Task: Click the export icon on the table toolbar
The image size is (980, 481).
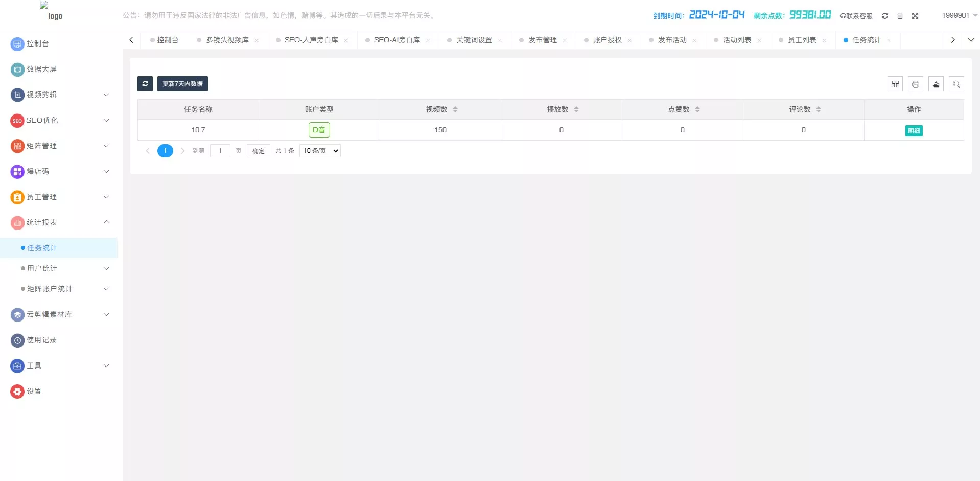Action: pos(936,84)
